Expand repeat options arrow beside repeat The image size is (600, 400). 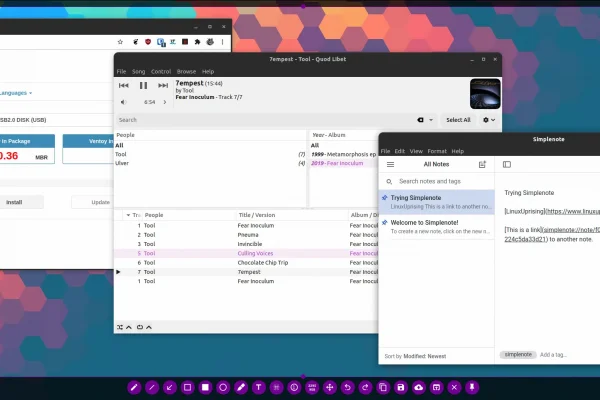click(x=149, y=327)
